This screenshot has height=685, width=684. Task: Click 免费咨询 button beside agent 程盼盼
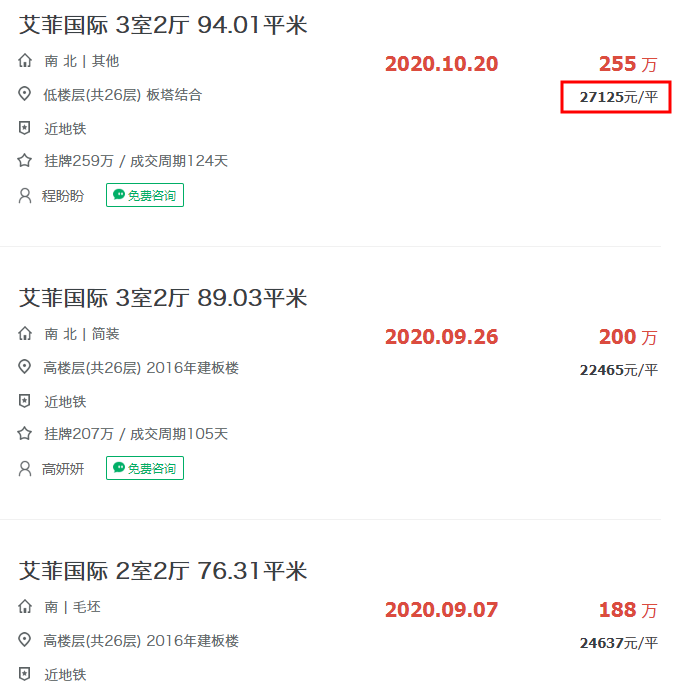click(145, 195)
